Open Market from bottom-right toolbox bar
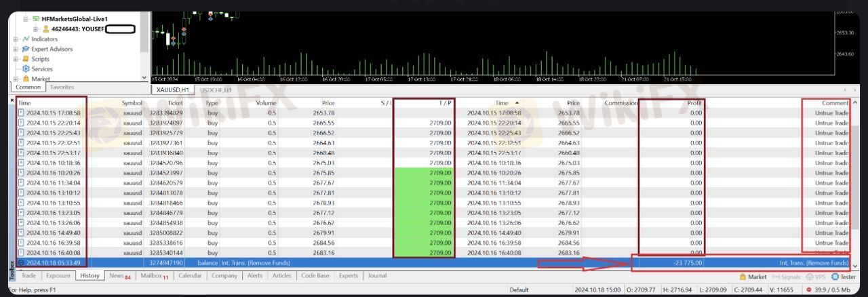This screenshot has height=297, width=868. (x=753, y=277)
